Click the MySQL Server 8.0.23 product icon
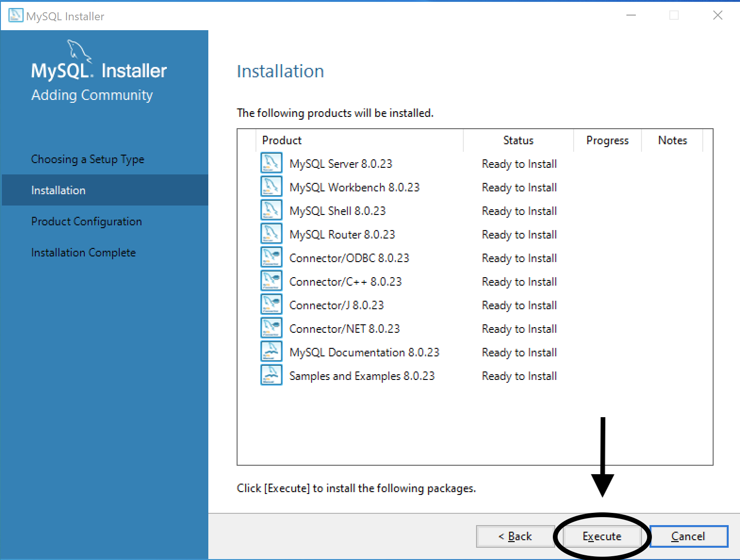Screen dimensions: 740x560 point(271,163)
